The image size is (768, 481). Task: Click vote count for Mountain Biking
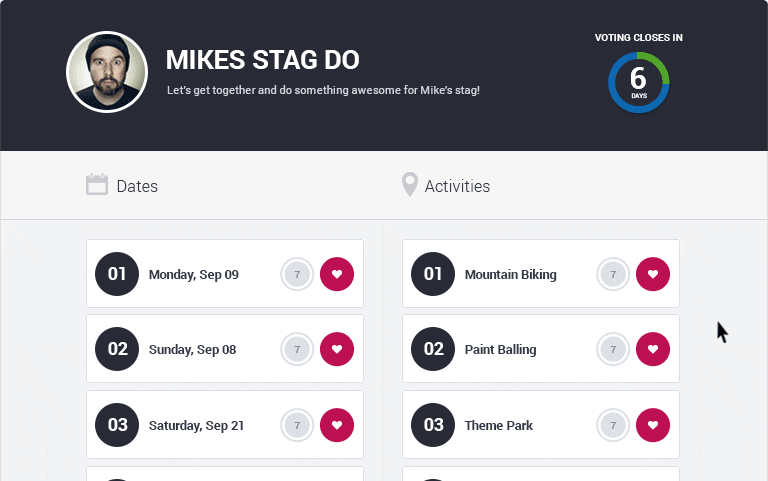pyautogui.click(x=613, y=274)
